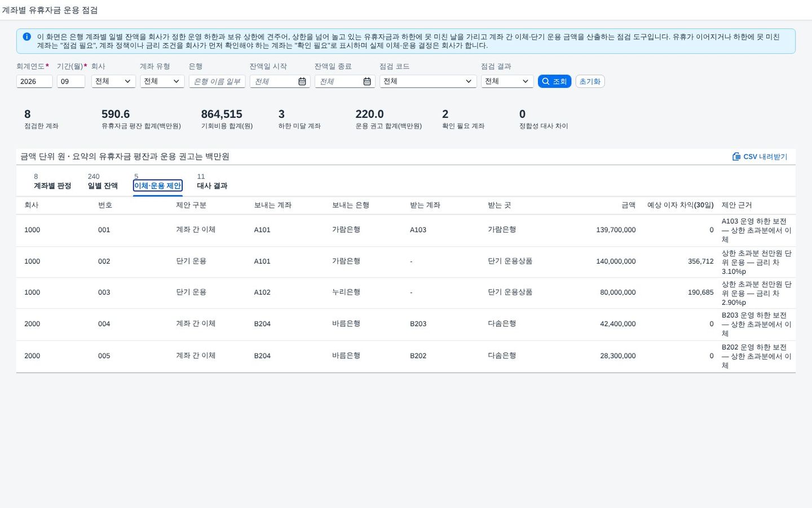Click the 제안 근거 column header
The image size is (812, 508).
tap(736, 205)
